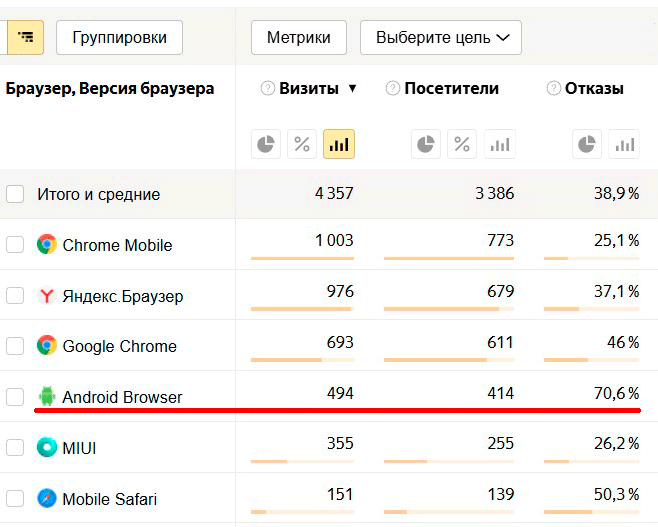The image size is (658, 527).
Task: Open the Метрики selector
Action: (x=298, y=38)
